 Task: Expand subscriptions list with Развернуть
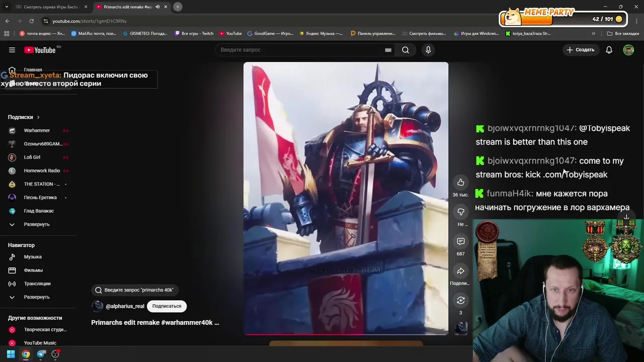click(36, 224)
